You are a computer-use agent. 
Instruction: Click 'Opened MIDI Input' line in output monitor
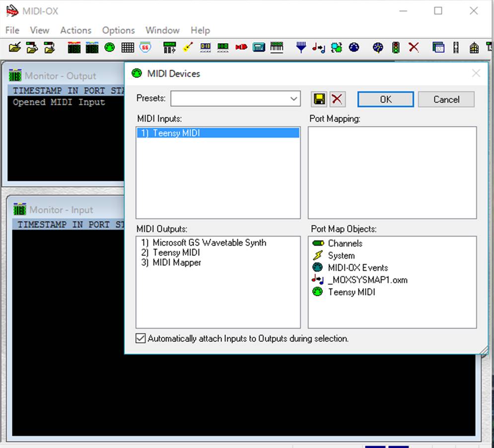pyautogui.click(x=59, y=102)
